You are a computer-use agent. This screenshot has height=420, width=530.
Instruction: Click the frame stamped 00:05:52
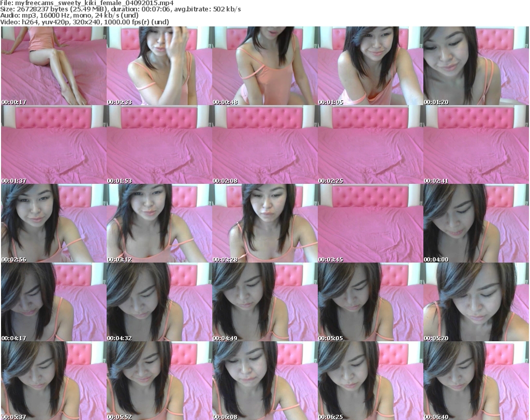159,381
